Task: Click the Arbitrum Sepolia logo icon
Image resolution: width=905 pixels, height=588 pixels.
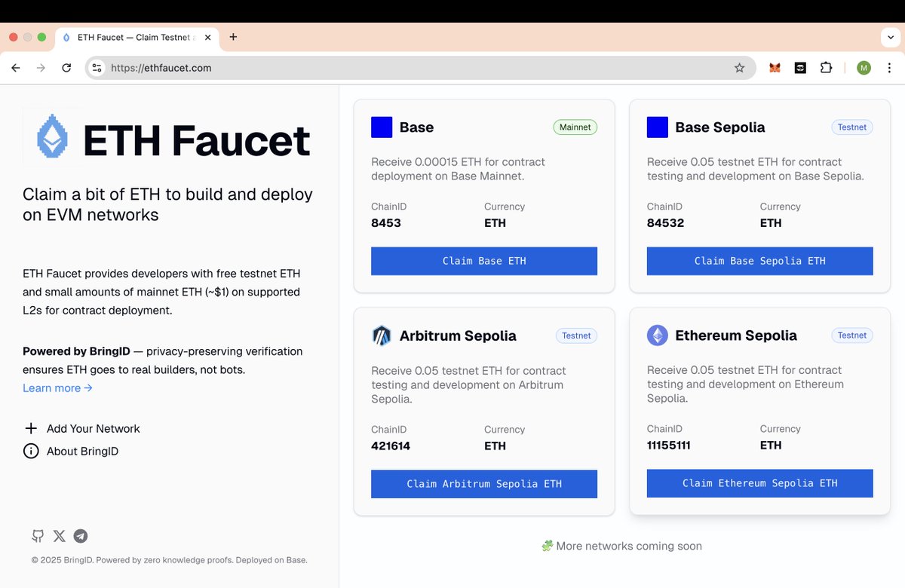Action: point(382,335)
